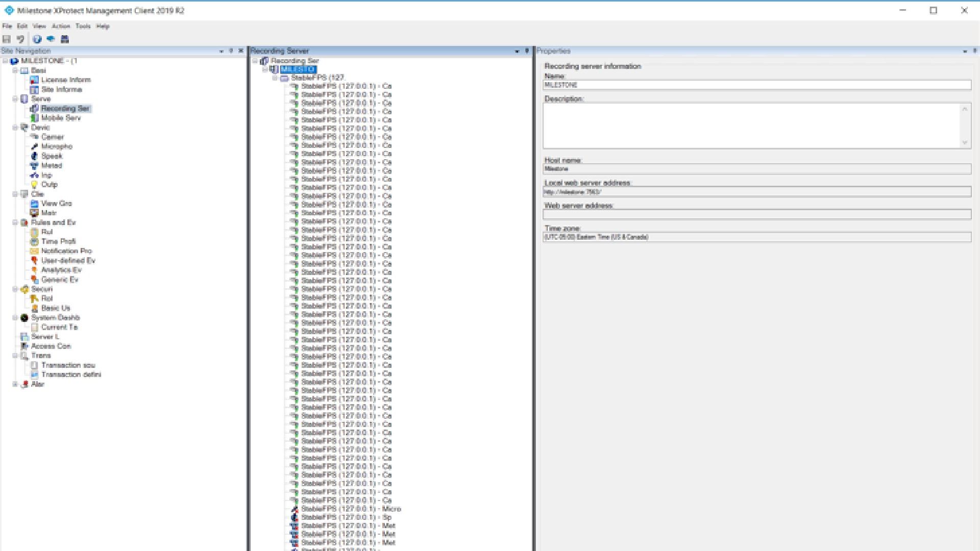Click the Save toolbar icon
The height and width of the screenshot is (551, 980).
[x=7, y=39]
